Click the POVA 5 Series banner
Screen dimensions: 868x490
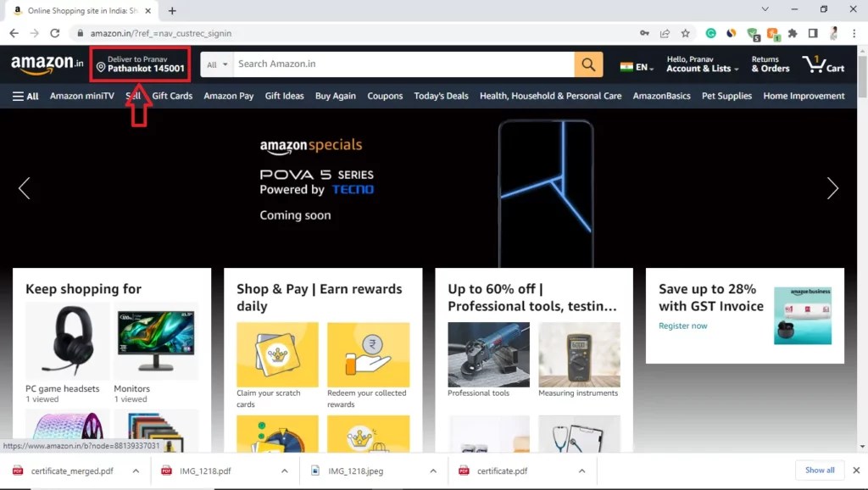click(428, 188)
